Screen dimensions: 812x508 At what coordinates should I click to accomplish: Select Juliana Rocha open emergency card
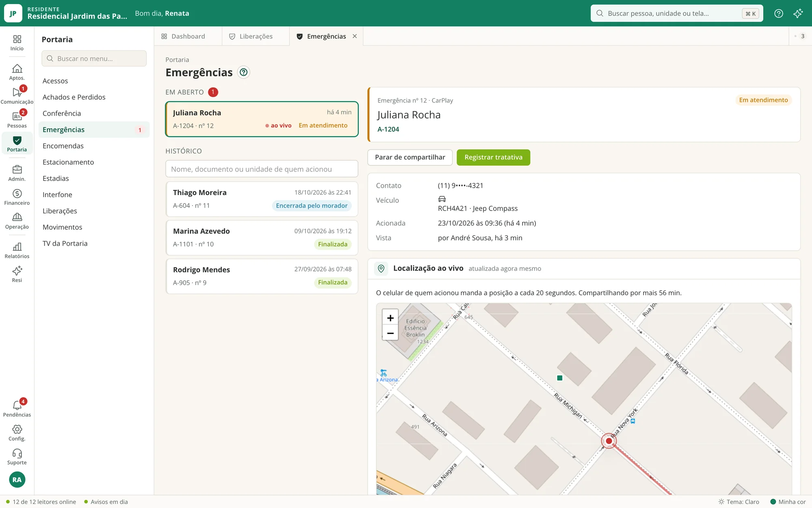[x=262, y=119]
